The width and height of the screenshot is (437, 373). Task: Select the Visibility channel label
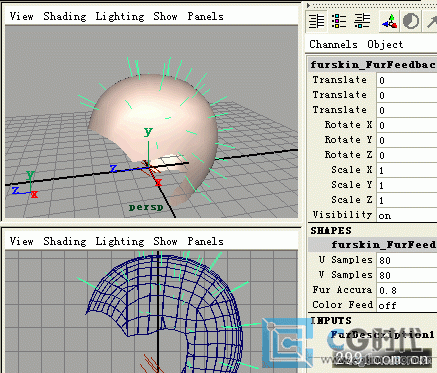(342, 215)
